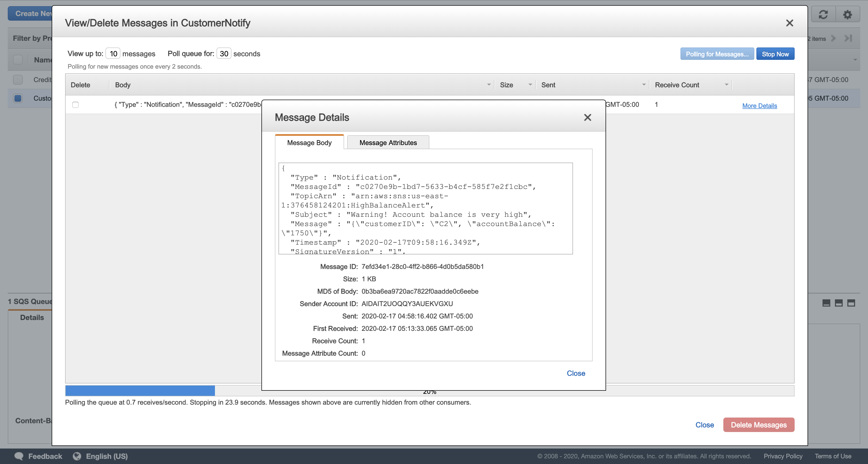The height and width of the screenshot is (464, 868).
Task: Open the More Details link
Action: [x=760, y=106]
